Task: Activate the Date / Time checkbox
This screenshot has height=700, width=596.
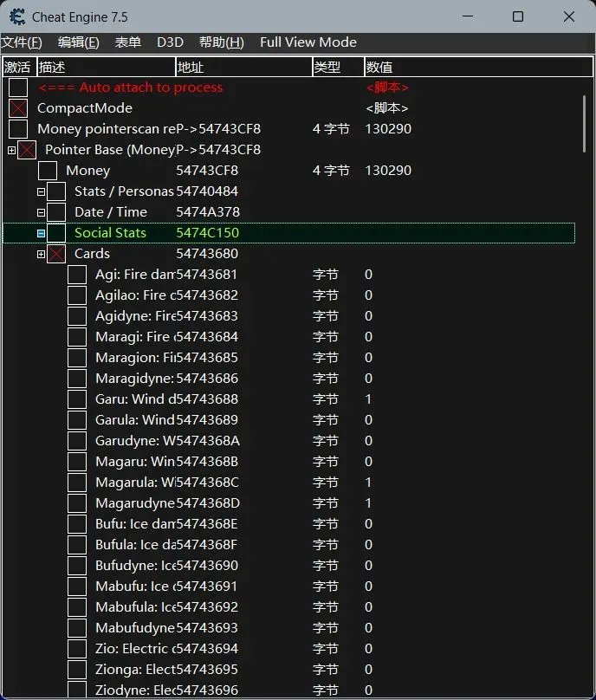Action: [56, 212]
